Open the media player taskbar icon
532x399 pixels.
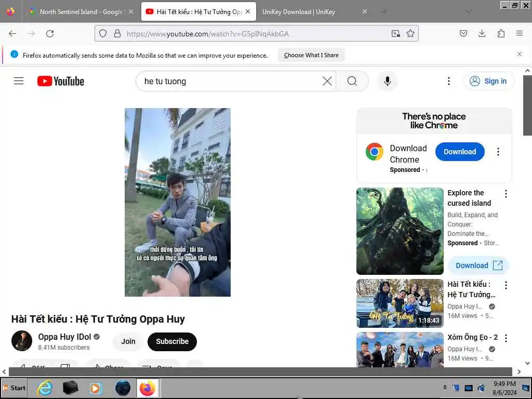tap(96, 388)
